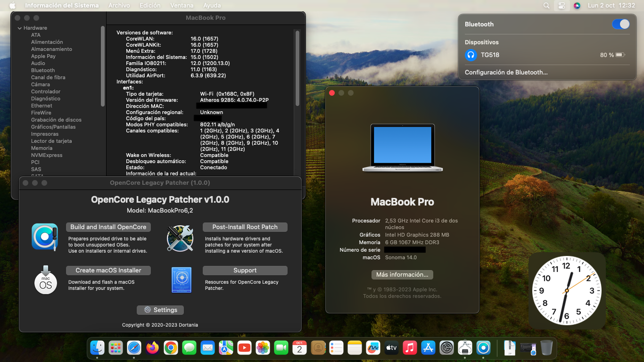Select Cámara in the Hardware sidebar
This screenshot has height=362, width=644.
tap(41, 84)
